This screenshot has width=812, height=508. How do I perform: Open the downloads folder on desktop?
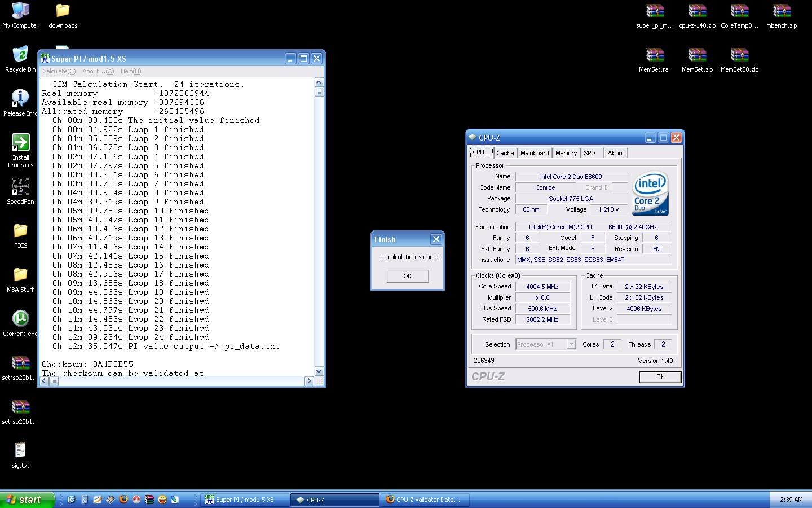click(63, 16)
